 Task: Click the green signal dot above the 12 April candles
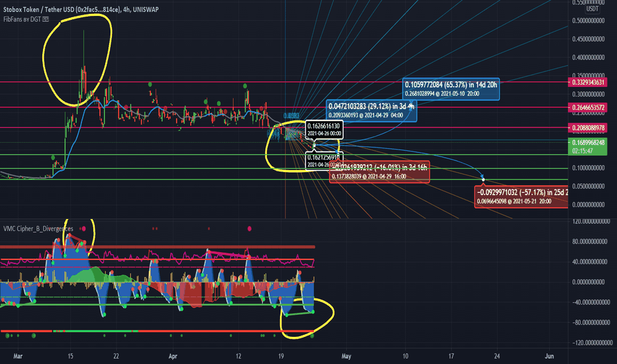245,86
